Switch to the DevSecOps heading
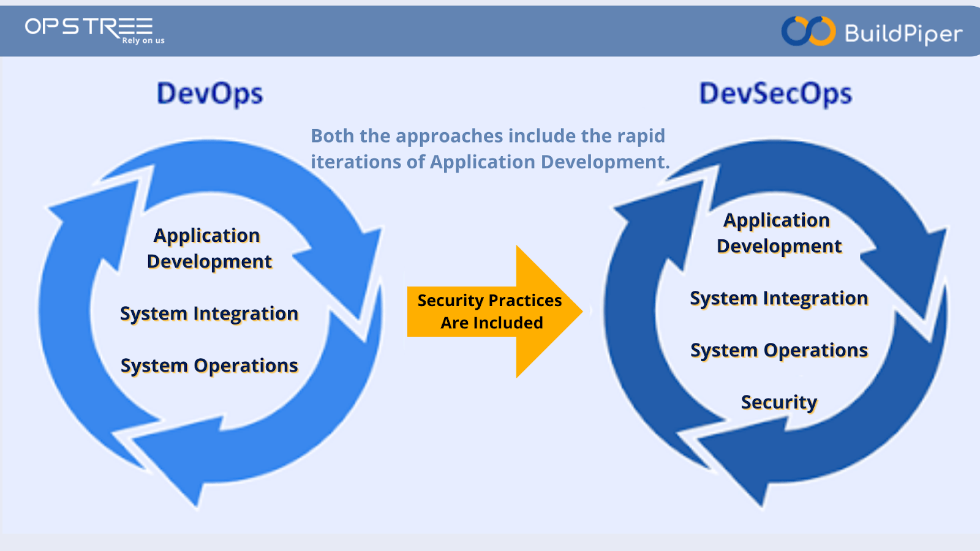 point(775,94)
